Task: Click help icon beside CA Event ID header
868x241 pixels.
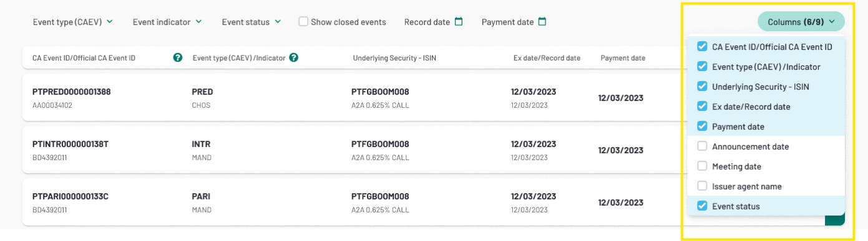Action: pyautogui.click(x=178, y=57)
